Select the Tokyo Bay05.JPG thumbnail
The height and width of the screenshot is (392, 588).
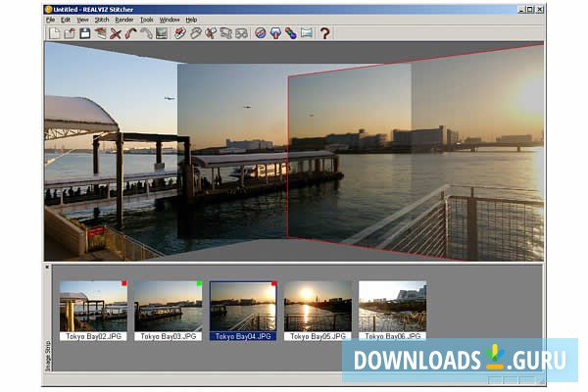318,306
